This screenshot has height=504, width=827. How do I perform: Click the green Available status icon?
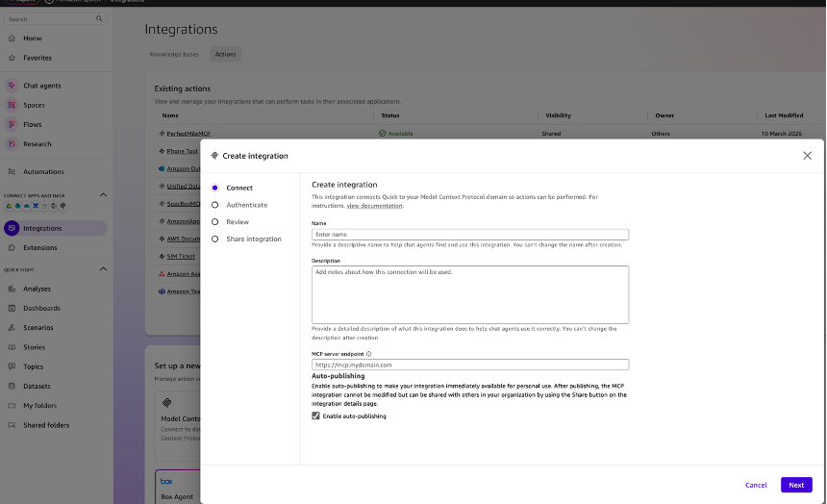383,134
